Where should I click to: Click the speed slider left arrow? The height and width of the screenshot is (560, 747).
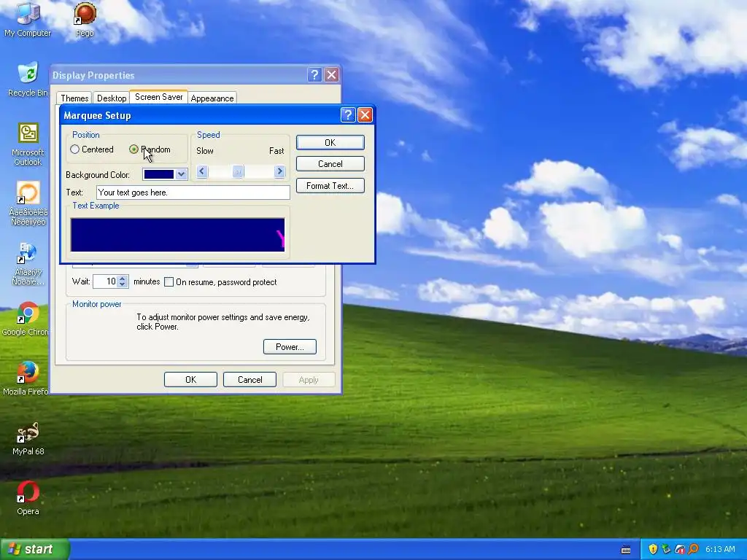click(201, 171)
